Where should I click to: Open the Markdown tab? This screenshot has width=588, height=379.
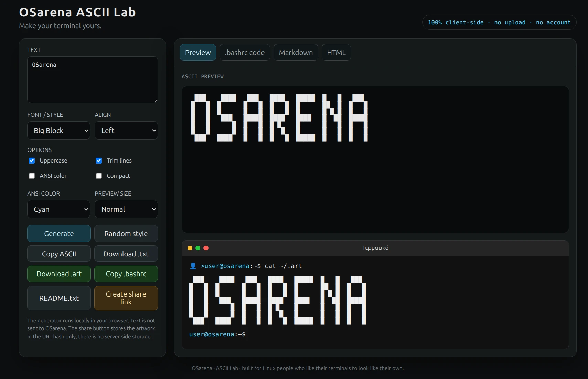pos(296,53)
